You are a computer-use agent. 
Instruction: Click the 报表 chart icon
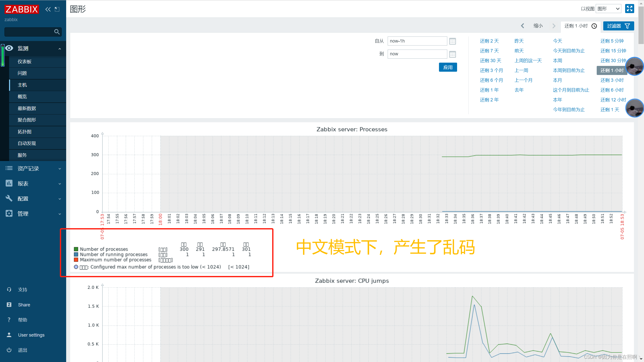pos(9,183)
